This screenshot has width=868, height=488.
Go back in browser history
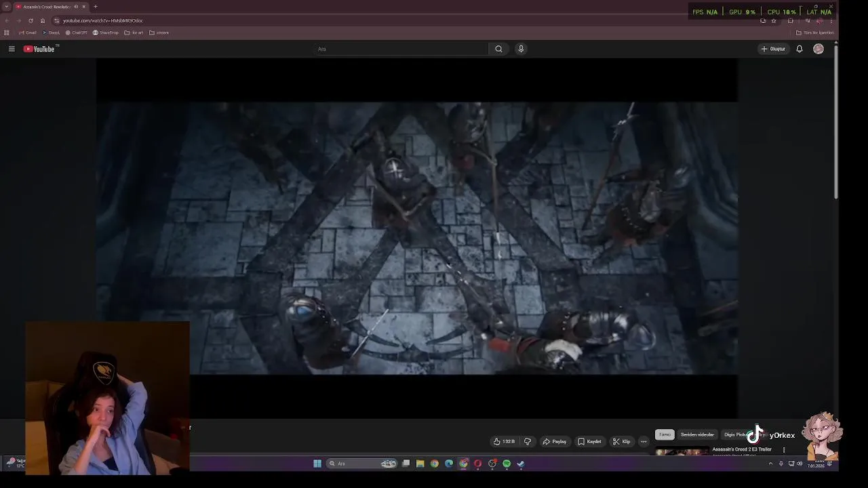7,20
